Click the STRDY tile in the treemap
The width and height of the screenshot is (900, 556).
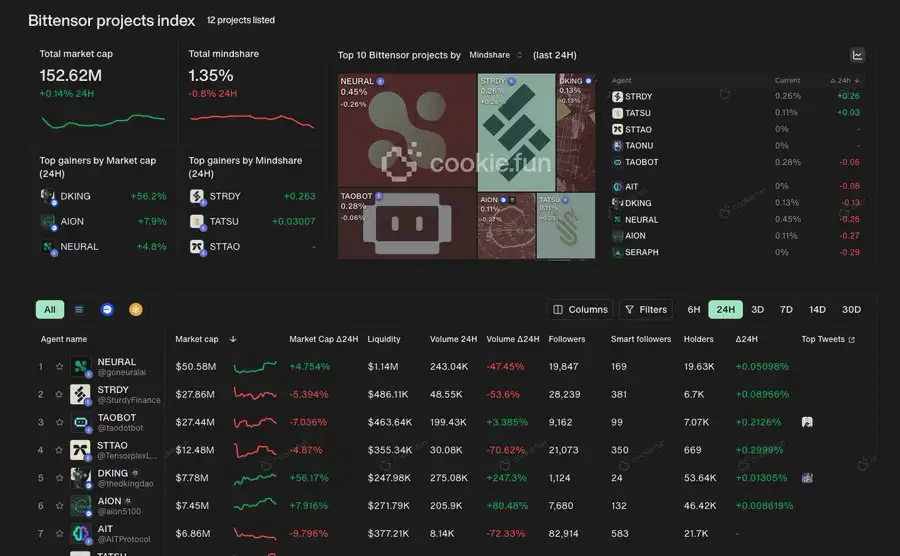[517, 133]
